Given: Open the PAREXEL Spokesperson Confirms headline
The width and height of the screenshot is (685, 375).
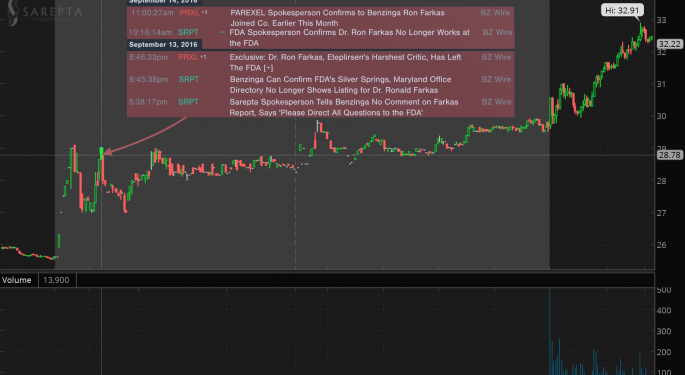Looking at the screenshot, I should [x=337, y=18].
